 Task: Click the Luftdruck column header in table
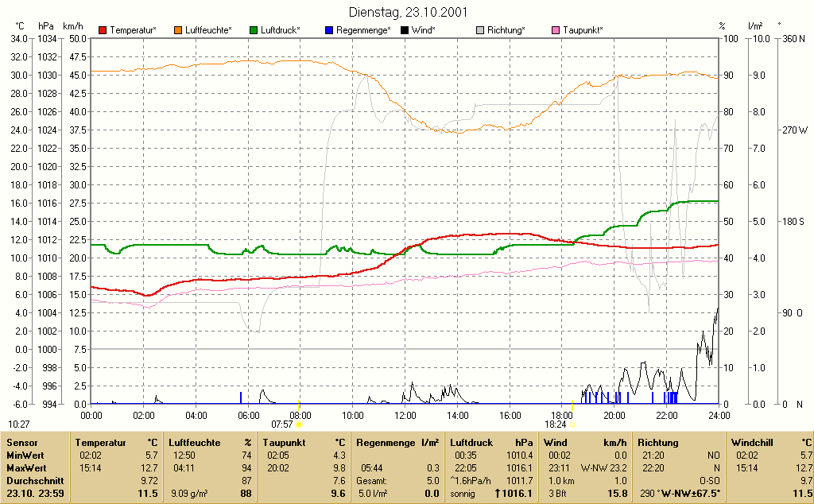point(471,443)
